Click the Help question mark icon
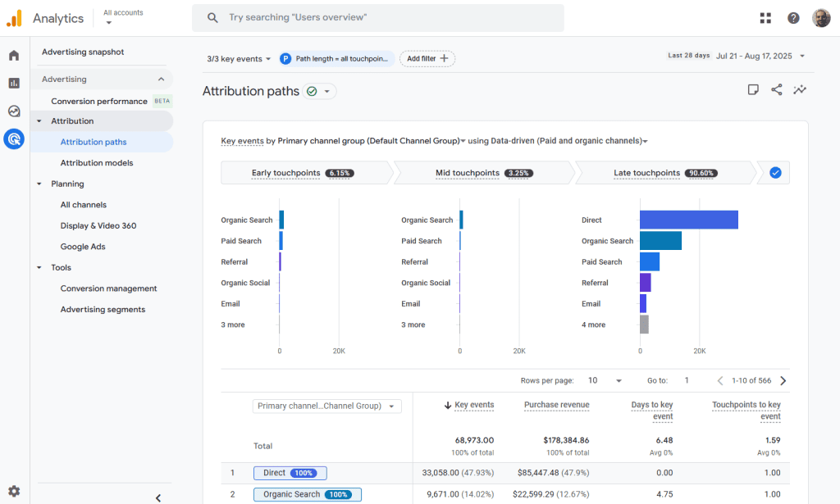Screen dimensions: 840x504 coord(793,18)
